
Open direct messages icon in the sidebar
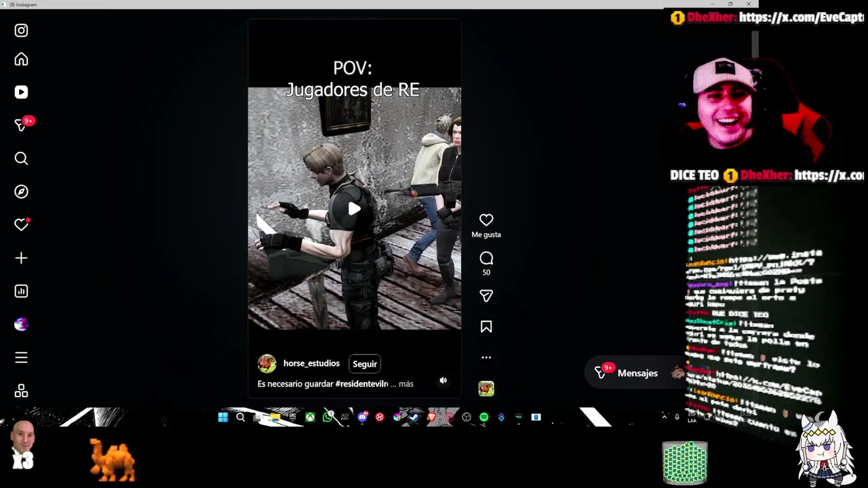coord(22,125)
